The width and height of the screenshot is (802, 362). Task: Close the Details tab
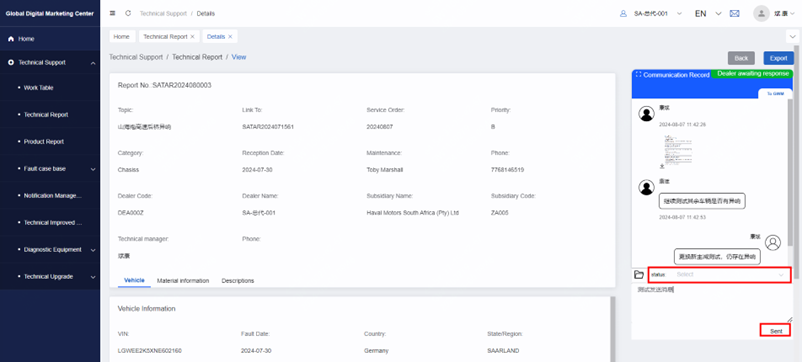pyautogui.click(x=230, y=37)
